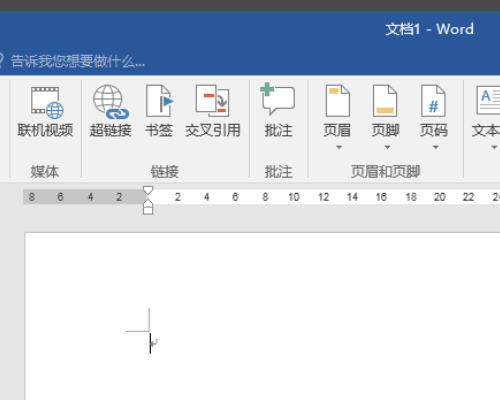This screenshot has height=400, width=500.
Task: Expand the 页眉 dropdown arrow
Action: pyautogui.click(x=339, y=147)
